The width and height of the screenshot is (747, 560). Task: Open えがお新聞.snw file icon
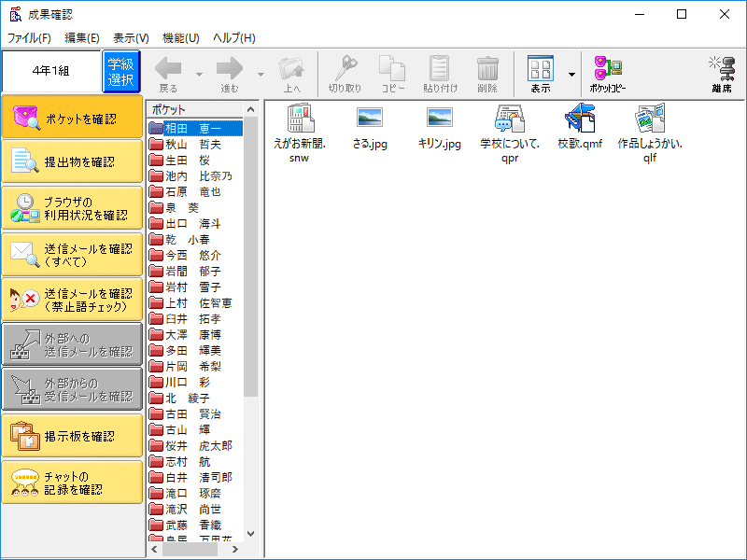coord(300,118)
